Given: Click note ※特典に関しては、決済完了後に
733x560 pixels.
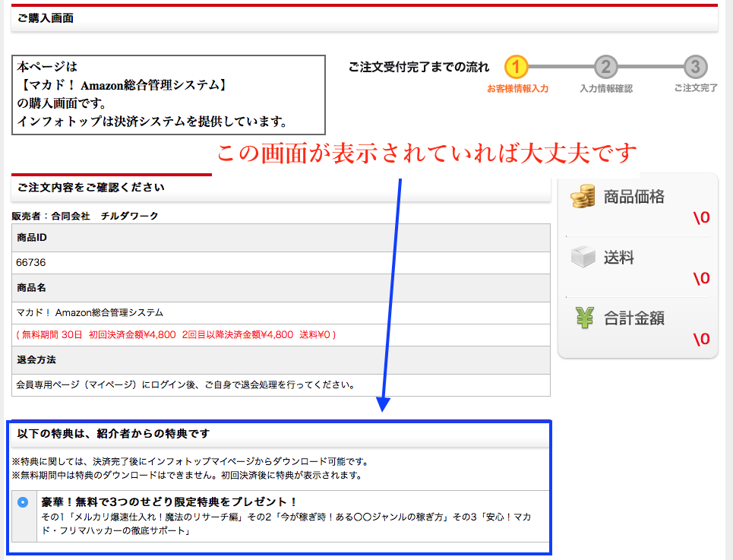Looking at the screenshot, I should click(x=191, y=462).
